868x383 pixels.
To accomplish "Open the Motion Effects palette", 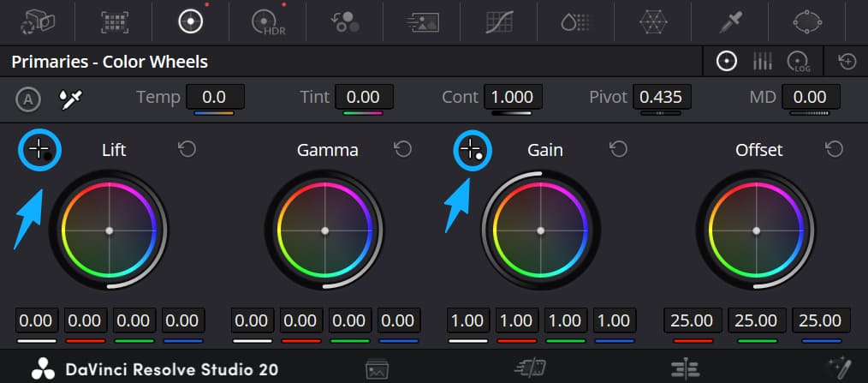I will click(422, 22).
